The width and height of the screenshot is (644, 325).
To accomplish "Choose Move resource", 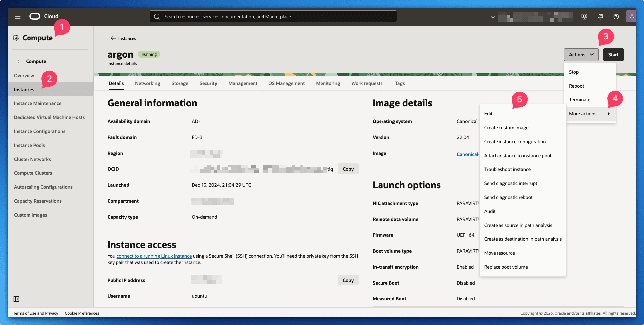I will 523,253.
